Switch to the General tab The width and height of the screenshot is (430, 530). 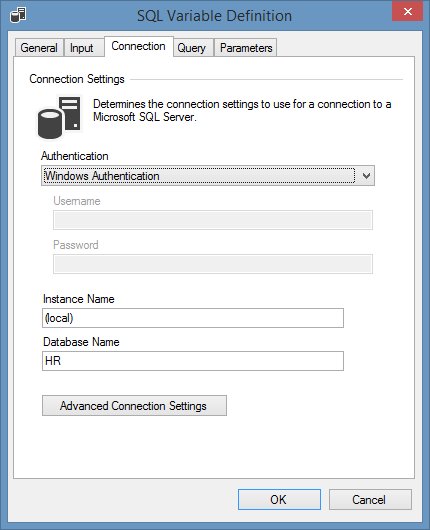point(39,48)
